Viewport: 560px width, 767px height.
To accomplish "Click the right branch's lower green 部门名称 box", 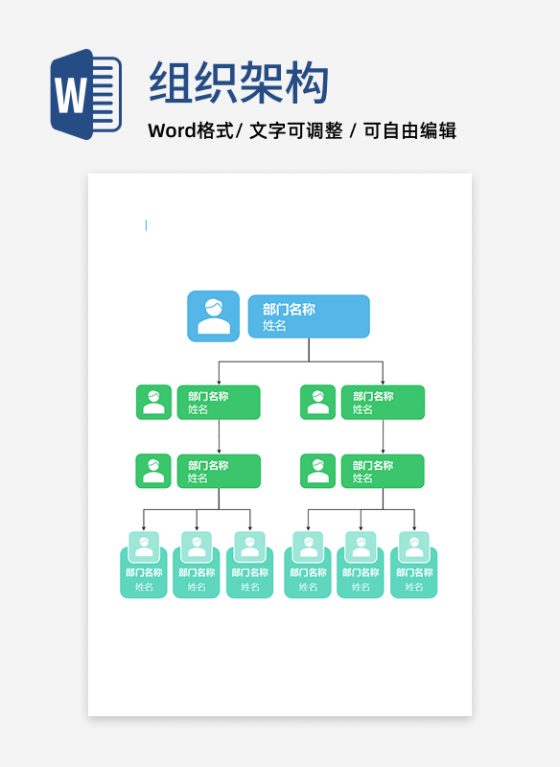I will (382, 471).
